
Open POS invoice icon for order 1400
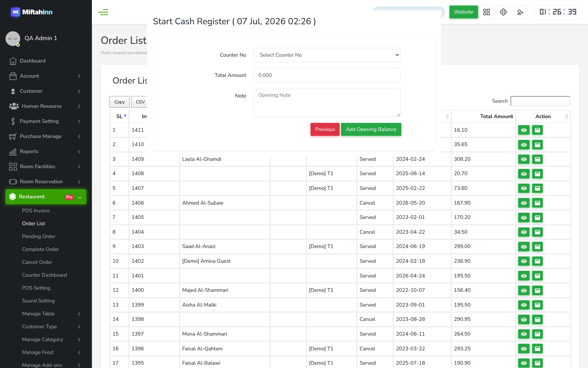coord(537,290)
